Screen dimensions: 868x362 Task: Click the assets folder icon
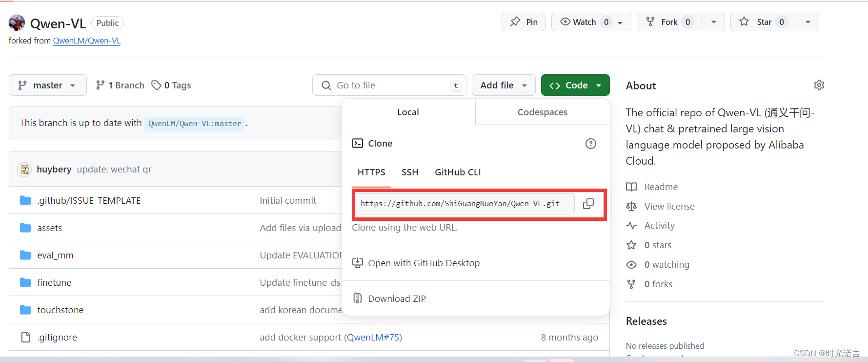coord(25,228)
